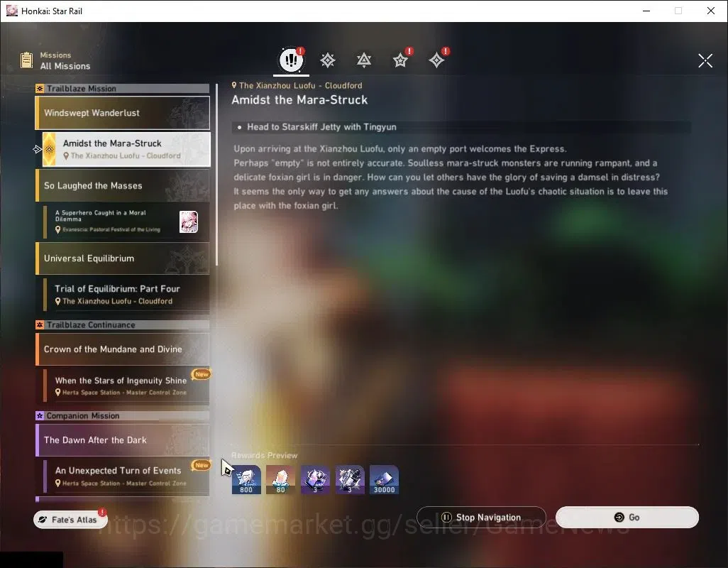The height and width of the screenshot is (568, 728).
Task: View the 80 Stellar Jade reward icon
Action: pos(280,480)
